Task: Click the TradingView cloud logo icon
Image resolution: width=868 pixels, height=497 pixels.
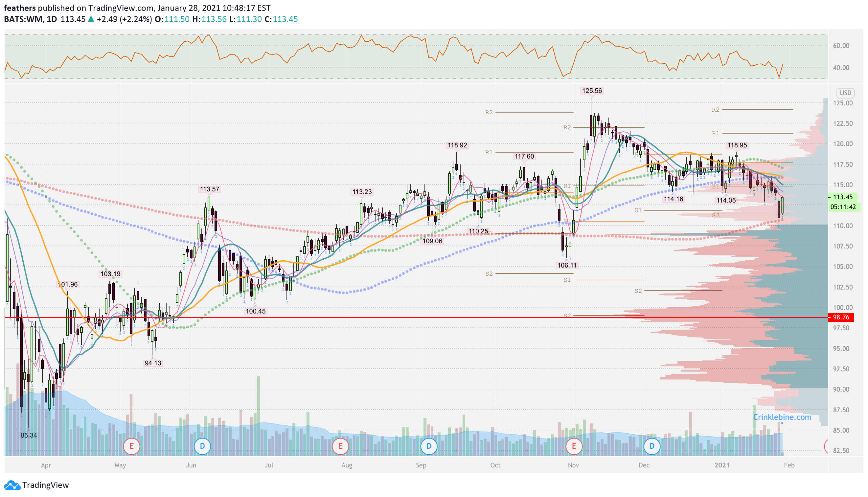Action: pos(12,485)
